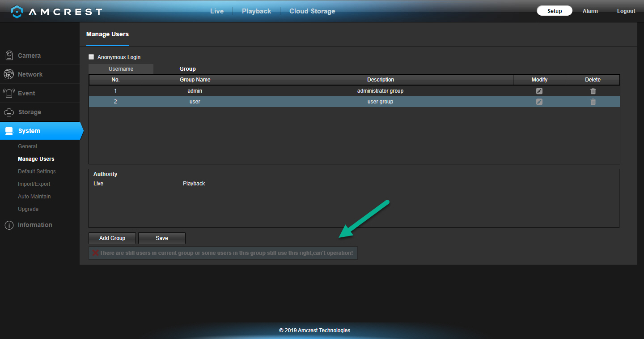Image resolution: width=644 pixels, height=339 pixels.
Task: Select the Group tab
Action: click(x=187, y=69)
